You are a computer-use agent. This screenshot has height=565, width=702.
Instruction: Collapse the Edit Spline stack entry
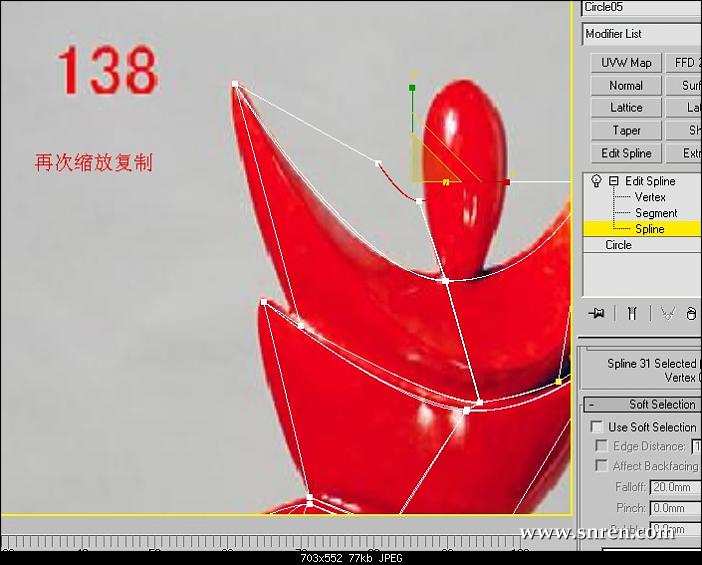[x=613, y=181]
